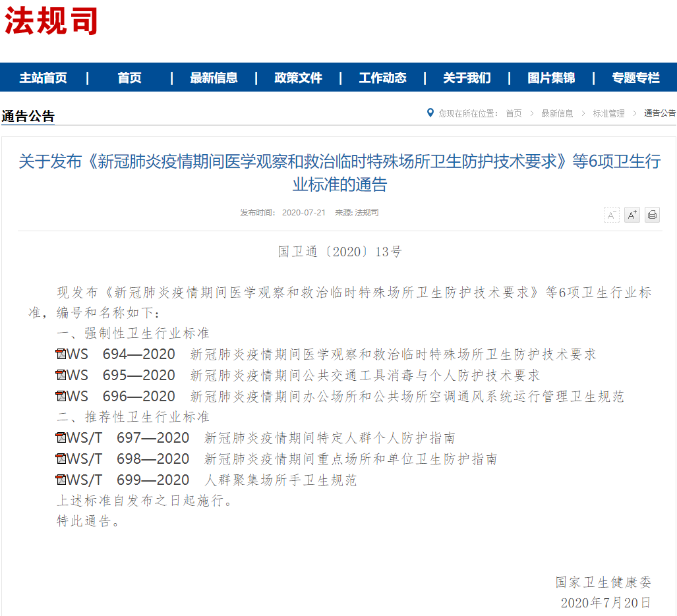Go to 政策文件 in navigation bar

[298, 78]
